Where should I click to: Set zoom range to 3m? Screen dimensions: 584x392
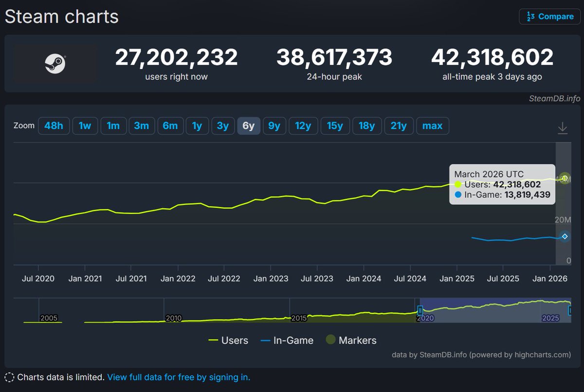[142, 126]
